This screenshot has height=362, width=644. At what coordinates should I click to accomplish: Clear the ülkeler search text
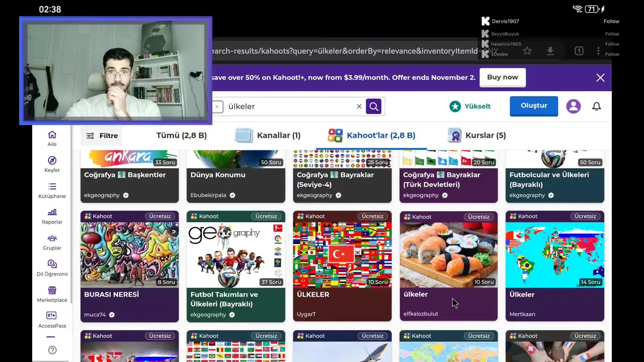click(x=359, y=106)
